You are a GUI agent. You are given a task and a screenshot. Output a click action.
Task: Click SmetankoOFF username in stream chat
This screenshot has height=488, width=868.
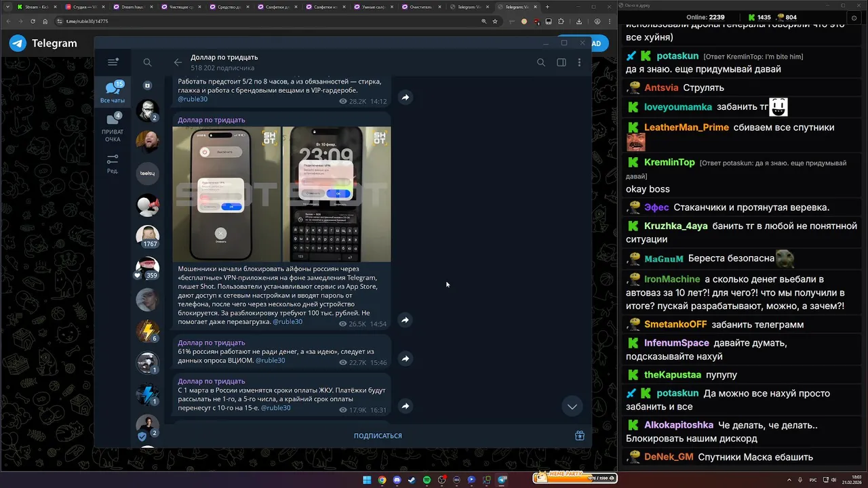click(x=675, y=325)
